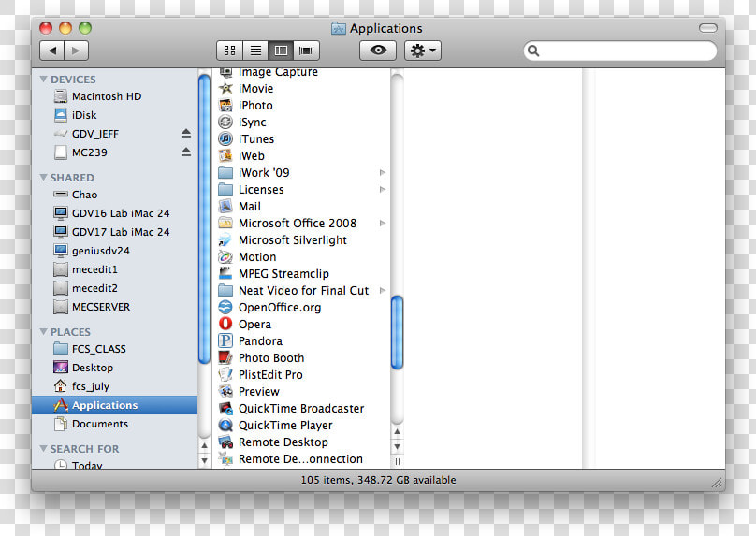
Task: Open Documents in the sidebar
Action: pos(115,424)
